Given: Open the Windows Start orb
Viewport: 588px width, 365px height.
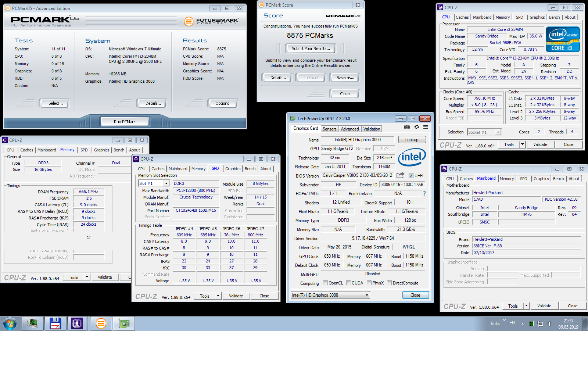Looking at the screenshot, I should (x=10, y=323).
